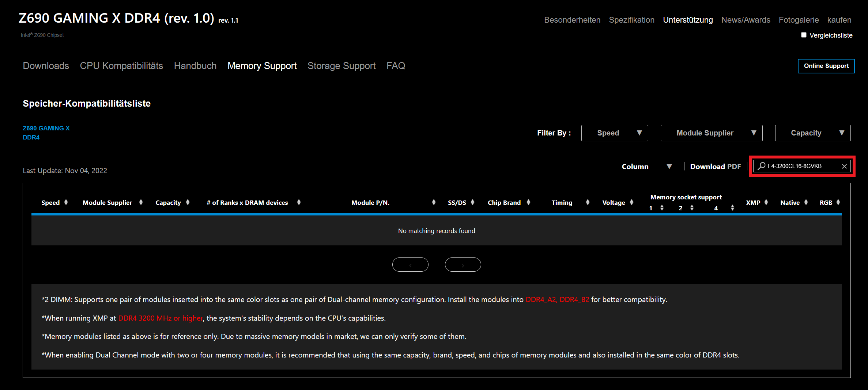Sort by Chip Brand column arrows
Viewport: 868px width, 390px height.
point(528,202)
